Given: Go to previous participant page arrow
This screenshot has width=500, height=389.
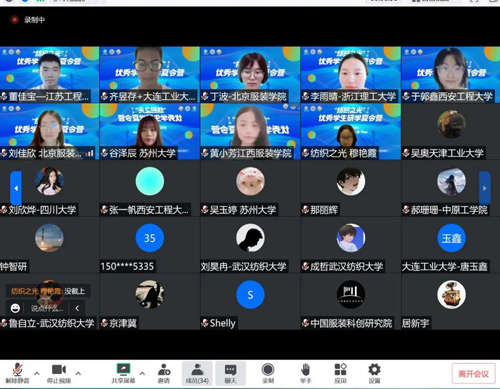Looking at the screenshot, I should (x=16, y=188).
